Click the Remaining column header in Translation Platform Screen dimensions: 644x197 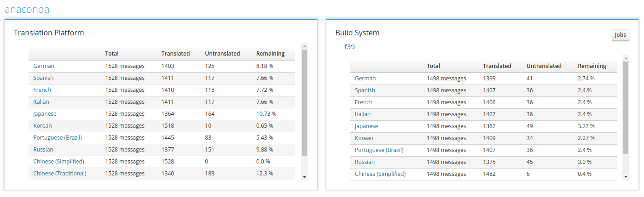click(x=270, y=54)
